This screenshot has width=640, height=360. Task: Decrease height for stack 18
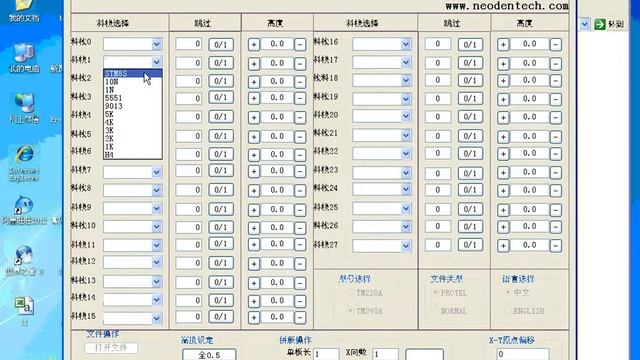click(x=556, y=81)
